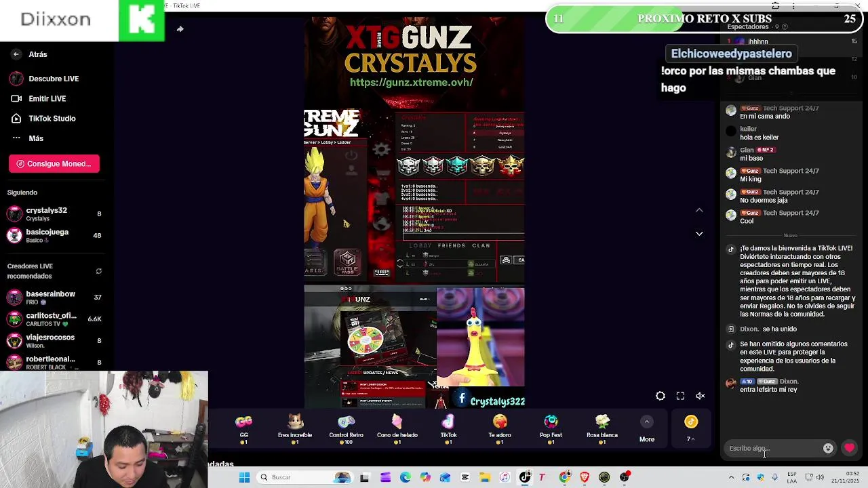This screenshot has height=488, width=868.
Task: Open TikTok Studio menu item
Action: click(x=43, y=118)
